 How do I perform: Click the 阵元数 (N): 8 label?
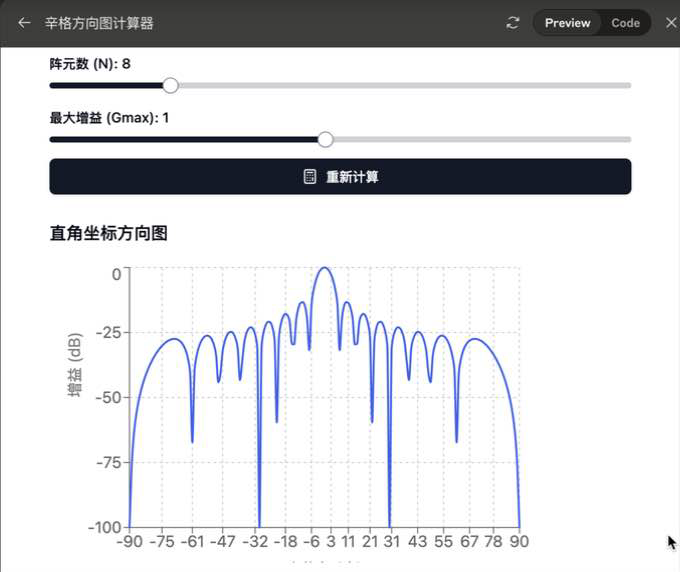point(90,64)
